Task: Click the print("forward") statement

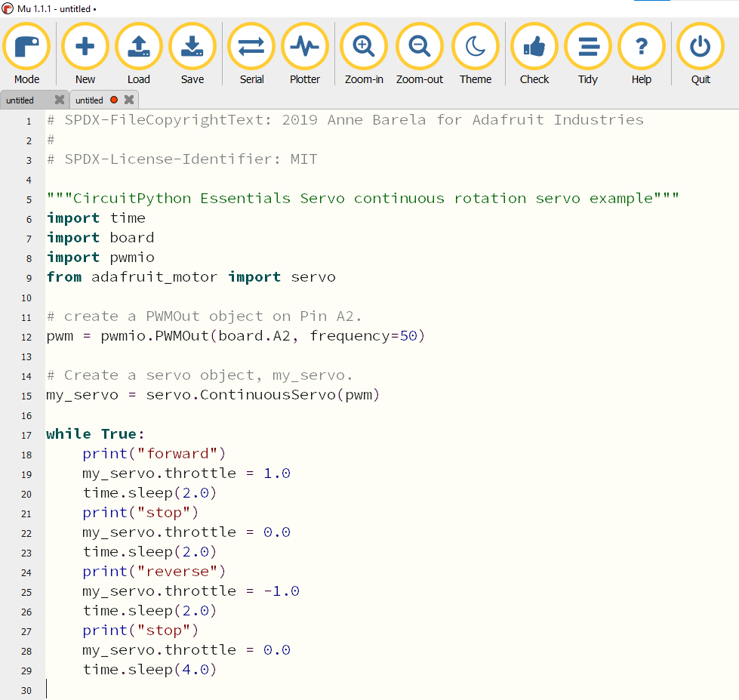Action: pos(154,454)
